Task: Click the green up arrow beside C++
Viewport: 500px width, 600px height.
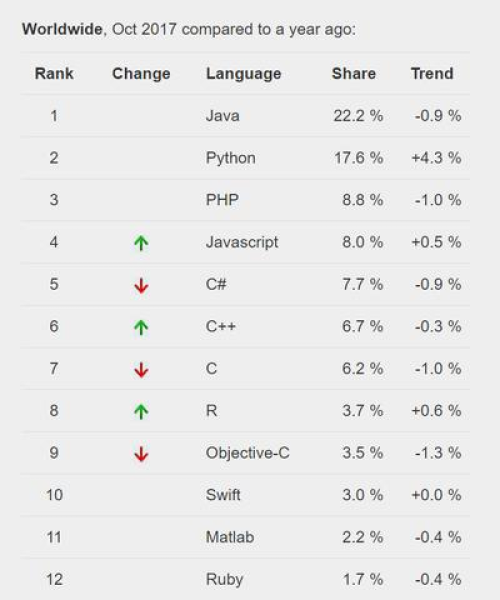Action: (x=141, y=328)
